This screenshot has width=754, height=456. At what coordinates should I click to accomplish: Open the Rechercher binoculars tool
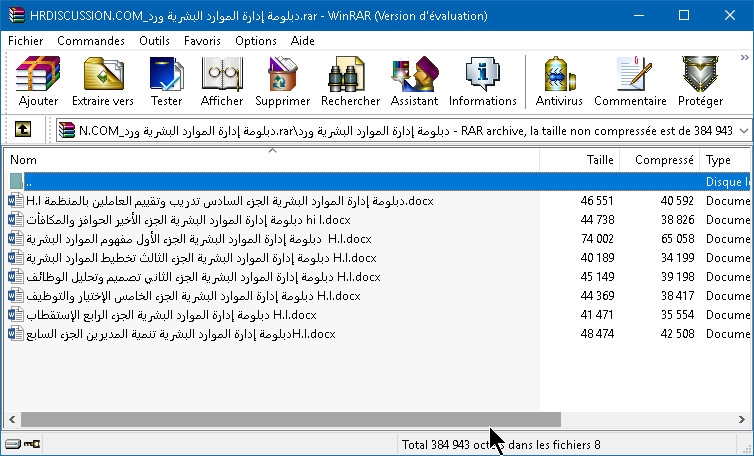pos(350,81)
